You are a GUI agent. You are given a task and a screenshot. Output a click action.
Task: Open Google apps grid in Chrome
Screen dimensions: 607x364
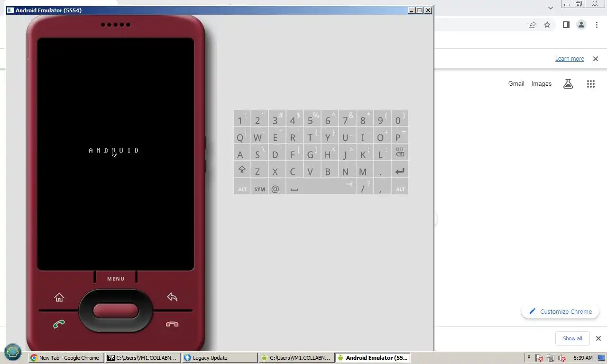point(590,84)
